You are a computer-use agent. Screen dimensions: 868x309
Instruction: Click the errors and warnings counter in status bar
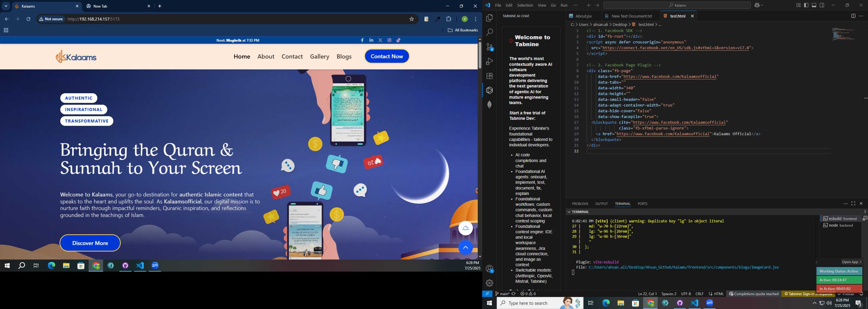click(528, 294)
